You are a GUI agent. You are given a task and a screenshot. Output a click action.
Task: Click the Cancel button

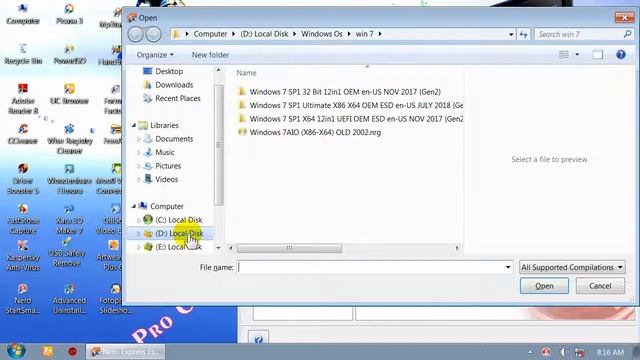(600, 286)
